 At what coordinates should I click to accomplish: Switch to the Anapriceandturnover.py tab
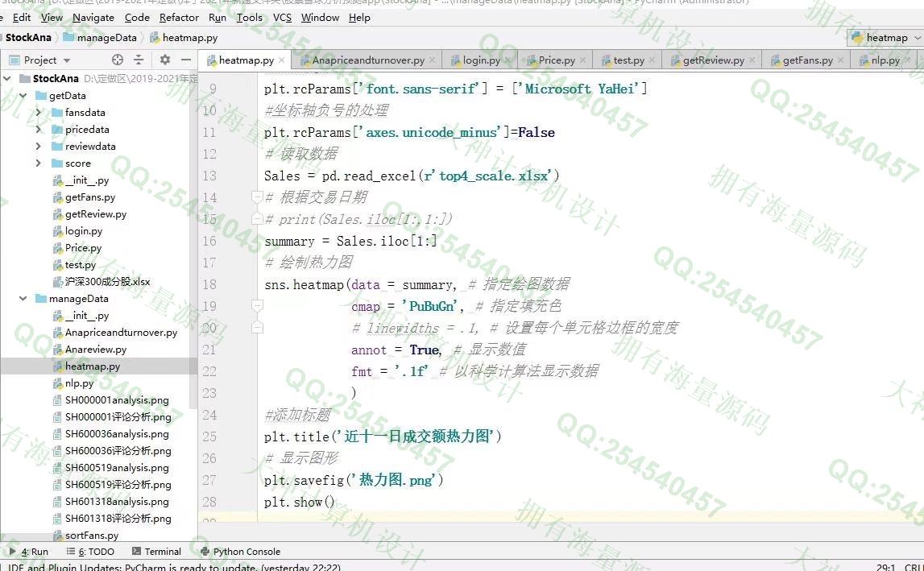tap(367, 60)
